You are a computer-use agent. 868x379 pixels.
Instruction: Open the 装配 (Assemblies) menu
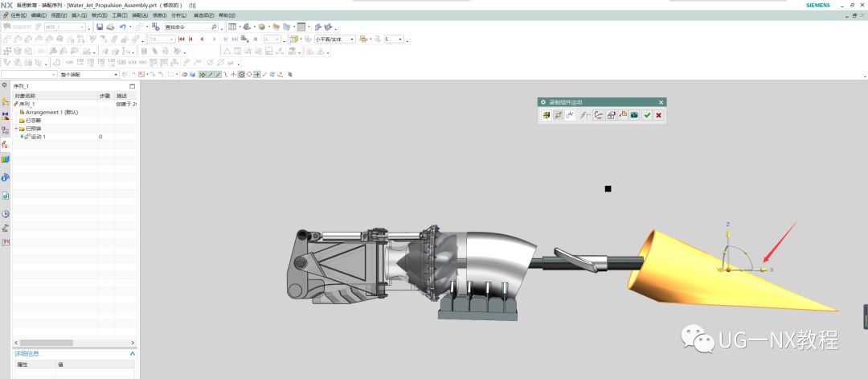[x=140, y=15]
